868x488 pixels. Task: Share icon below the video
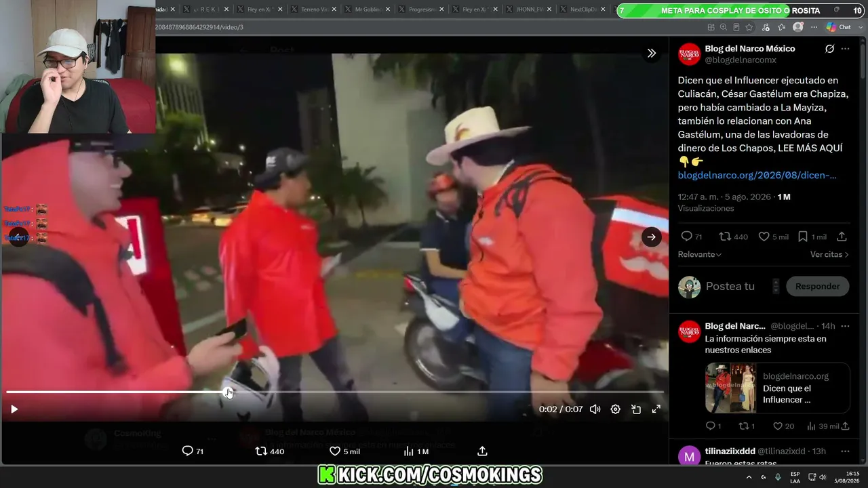click(x=482, y=451)
